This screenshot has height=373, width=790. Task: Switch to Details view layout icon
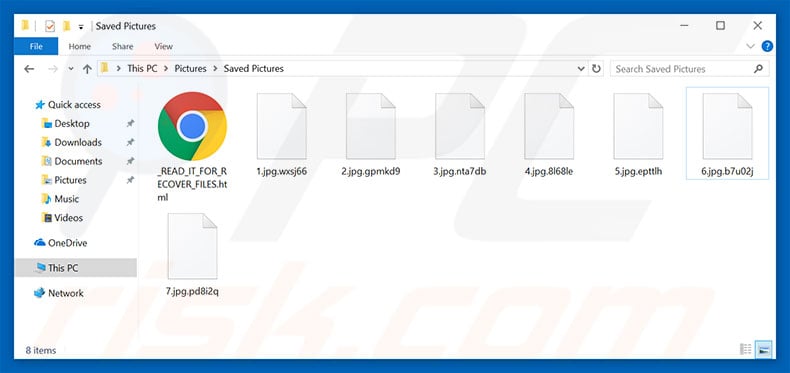coord(746,349)
